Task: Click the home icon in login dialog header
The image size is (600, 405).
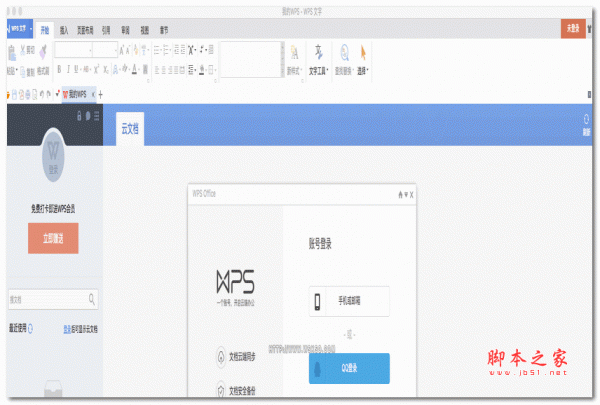Action: pos(400,195)
